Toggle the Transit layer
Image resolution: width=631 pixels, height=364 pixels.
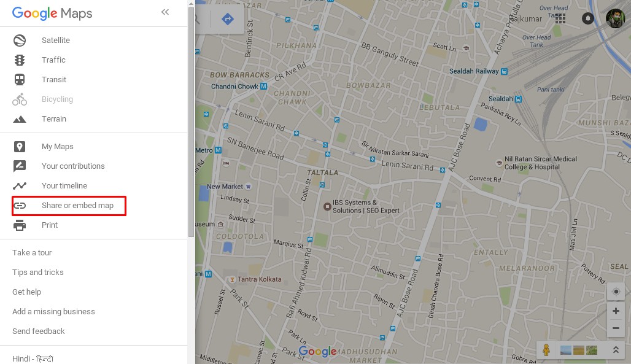click(x=54, y=80)
